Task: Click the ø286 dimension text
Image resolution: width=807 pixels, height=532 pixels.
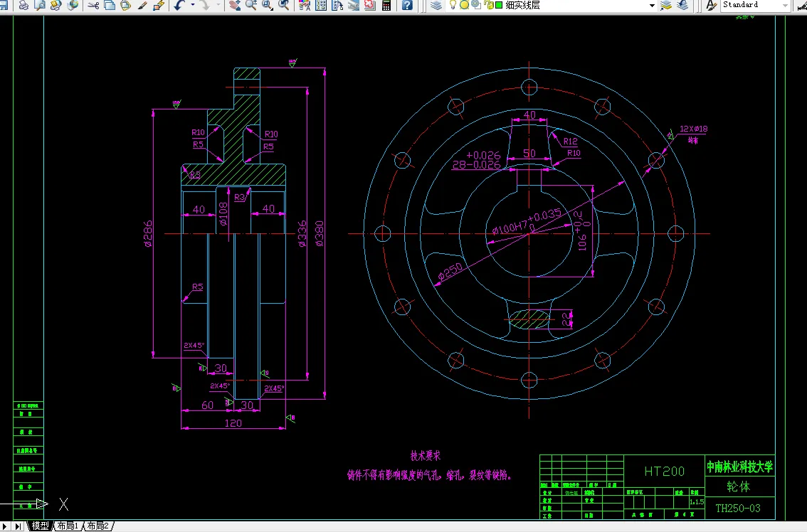Action: point(148,233)
